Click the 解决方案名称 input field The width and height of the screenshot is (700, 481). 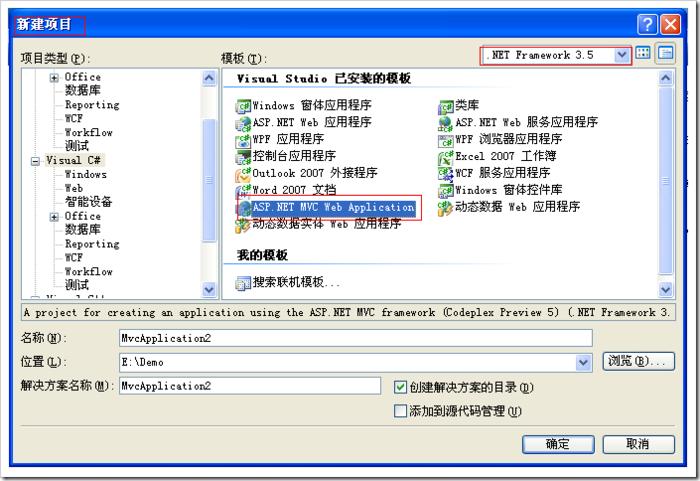click(250, 386)
